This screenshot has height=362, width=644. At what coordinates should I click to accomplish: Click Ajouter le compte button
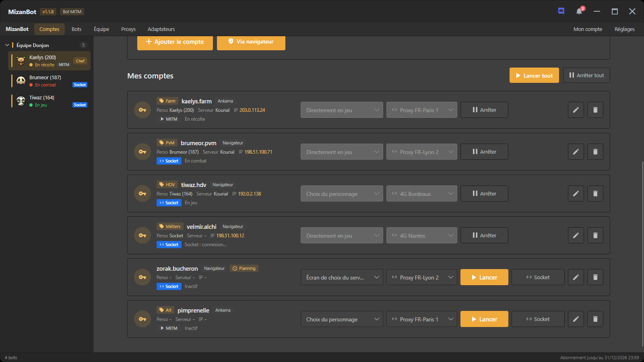[175, 42]
